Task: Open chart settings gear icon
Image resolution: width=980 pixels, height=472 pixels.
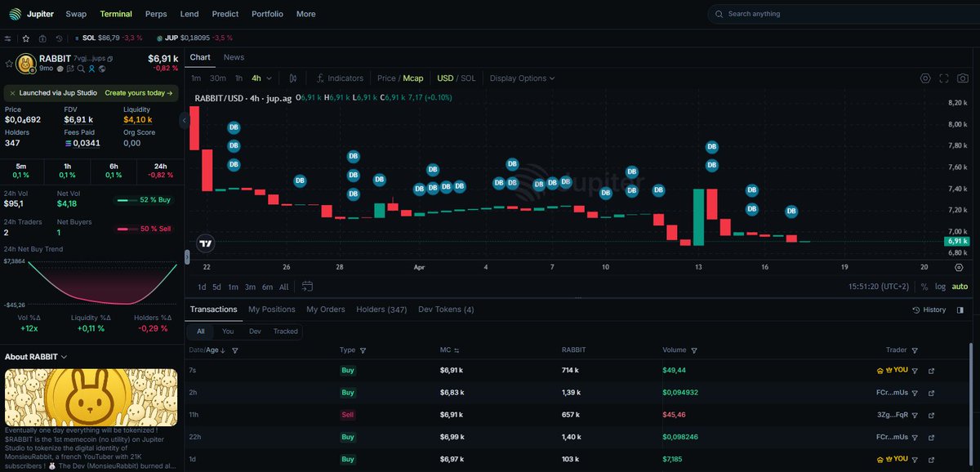Action: click(925, 78)
